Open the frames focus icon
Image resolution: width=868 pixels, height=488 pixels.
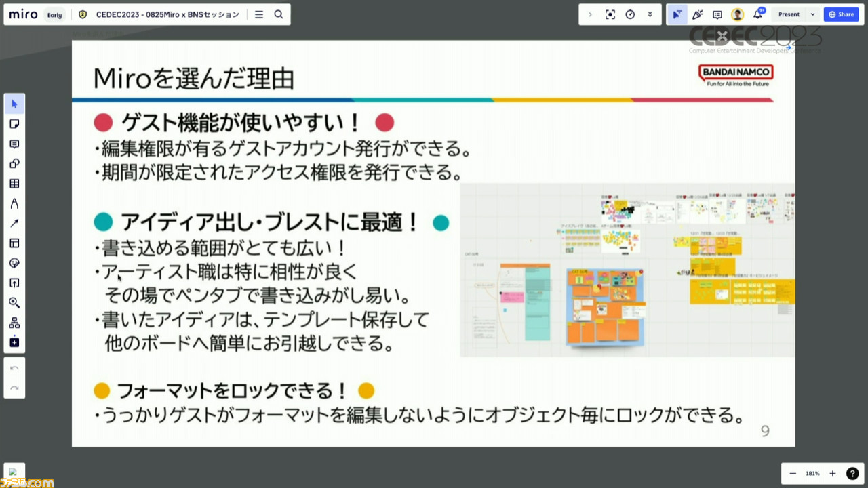click(x=610, y=14)
